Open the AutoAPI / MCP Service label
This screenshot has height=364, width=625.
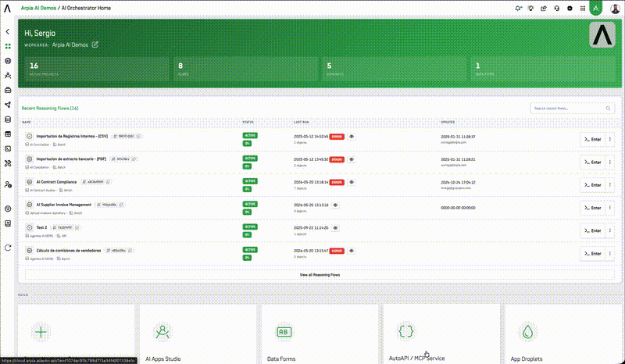coord(416,359)
